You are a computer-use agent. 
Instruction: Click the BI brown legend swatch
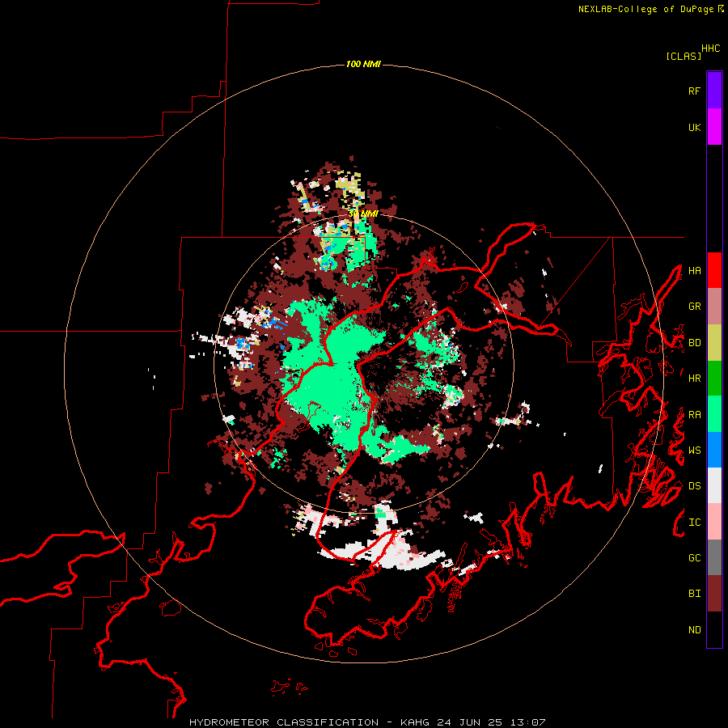[714, 594]
